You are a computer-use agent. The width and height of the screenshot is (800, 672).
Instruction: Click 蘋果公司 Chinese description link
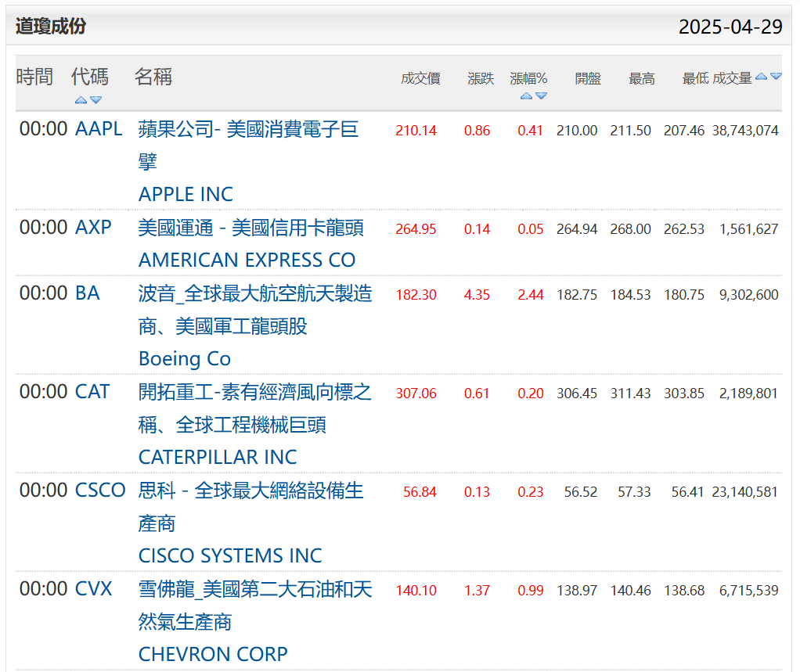(248, 146)
